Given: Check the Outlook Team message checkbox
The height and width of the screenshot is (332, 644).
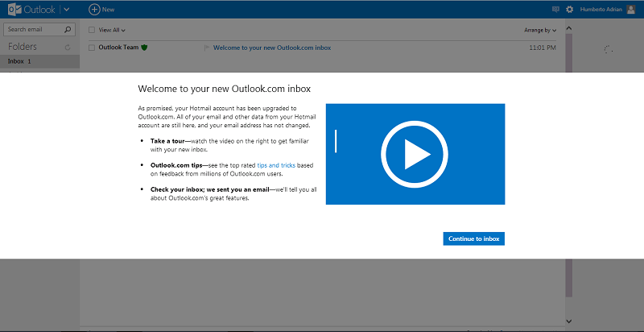Looking at the screenshot, I should (92, 48).
